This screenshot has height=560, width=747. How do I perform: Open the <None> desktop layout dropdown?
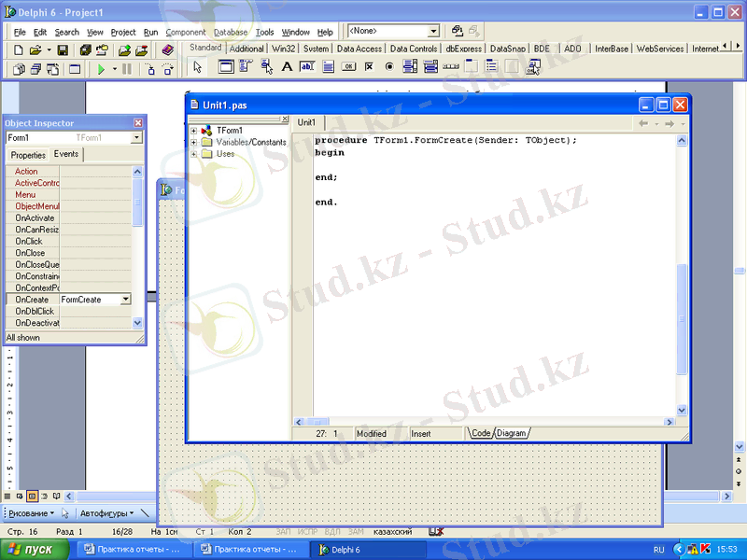[433, 32]
